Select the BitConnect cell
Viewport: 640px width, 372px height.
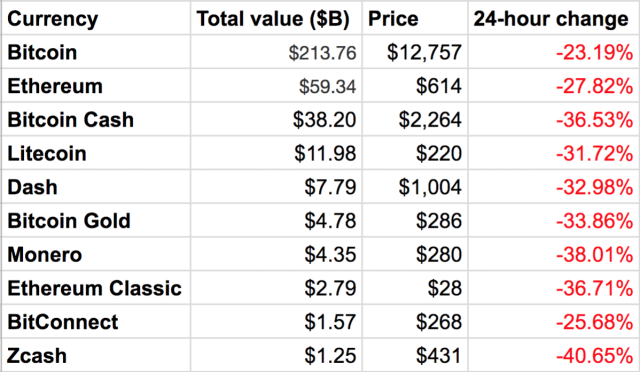[96, 321]
